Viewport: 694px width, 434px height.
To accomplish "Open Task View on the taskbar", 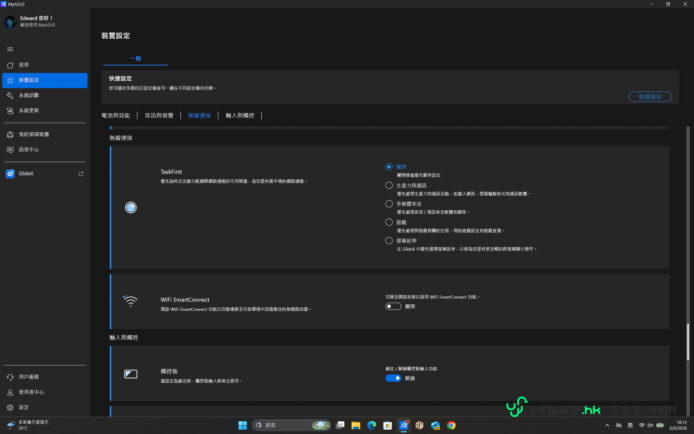I will click(x=340, y=425).
